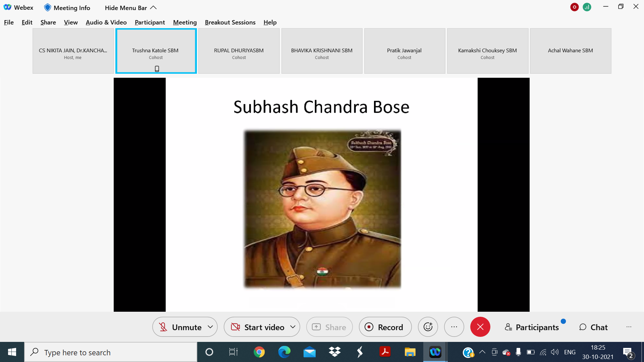Click Meeting Info shield button
644x362 pixels.
point(67,7)
